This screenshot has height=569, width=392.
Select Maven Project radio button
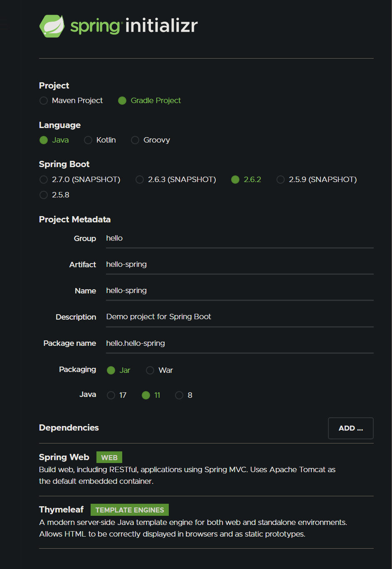click(x=44, y=101)
